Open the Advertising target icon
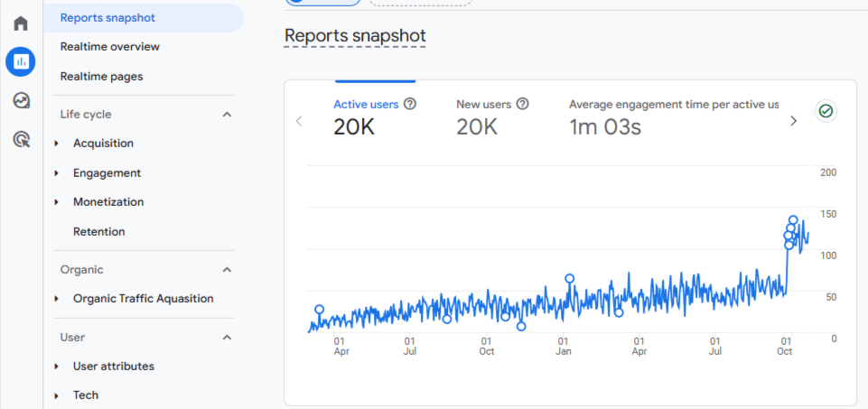 tap(21, 139)
